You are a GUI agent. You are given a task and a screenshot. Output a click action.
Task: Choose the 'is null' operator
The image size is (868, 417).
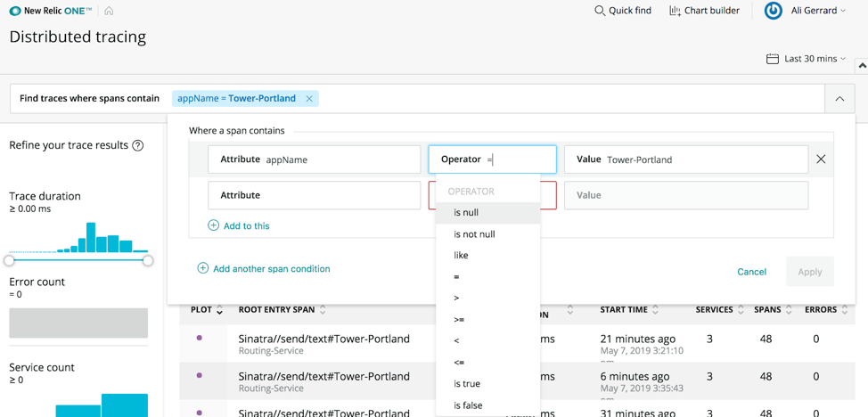point(487,213)
